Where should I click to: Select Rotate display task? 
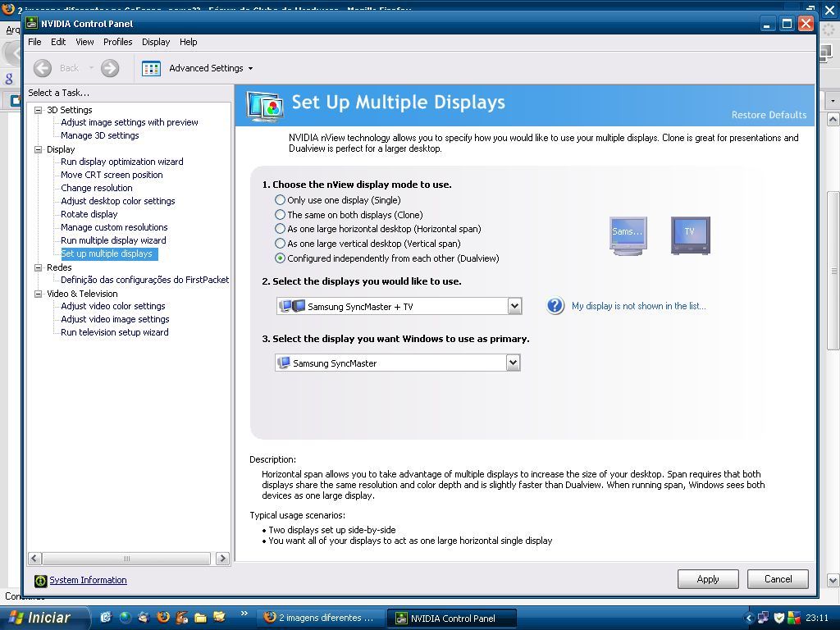[x=89, y=214]
